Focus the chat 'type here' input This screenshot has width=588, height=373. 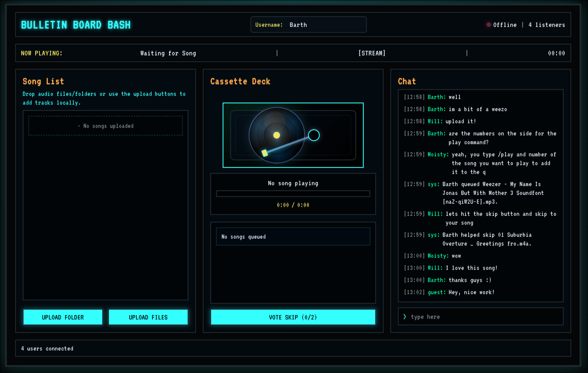tap(484, 317)
